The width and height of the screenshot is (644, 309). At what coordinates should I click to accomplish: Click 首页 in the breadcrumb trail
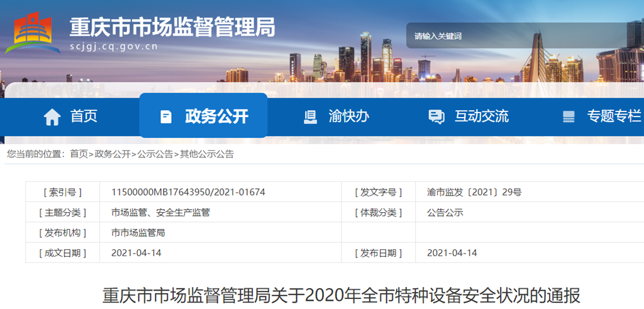tap(79, 154)
